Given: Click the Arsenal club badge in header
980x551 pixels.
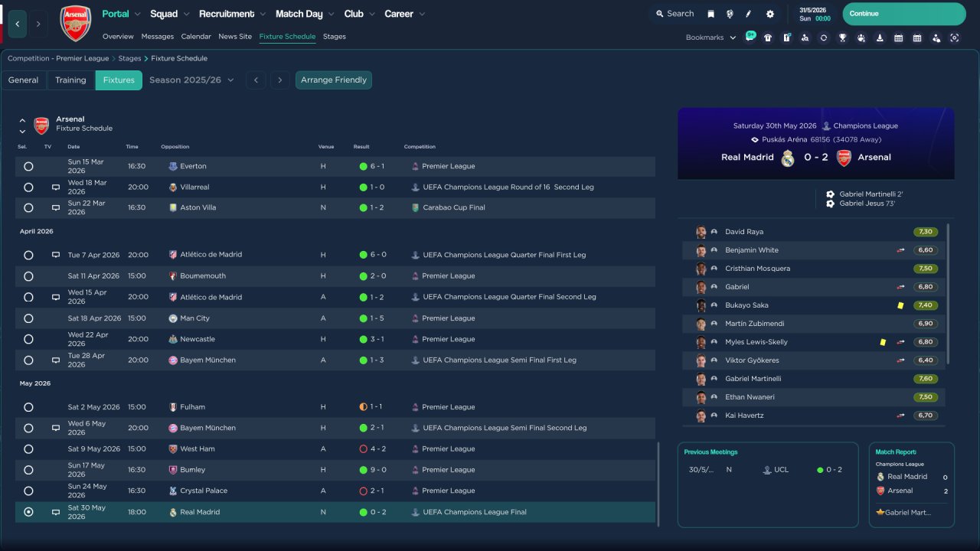Looking at the screenshot, I should [75, 23].
